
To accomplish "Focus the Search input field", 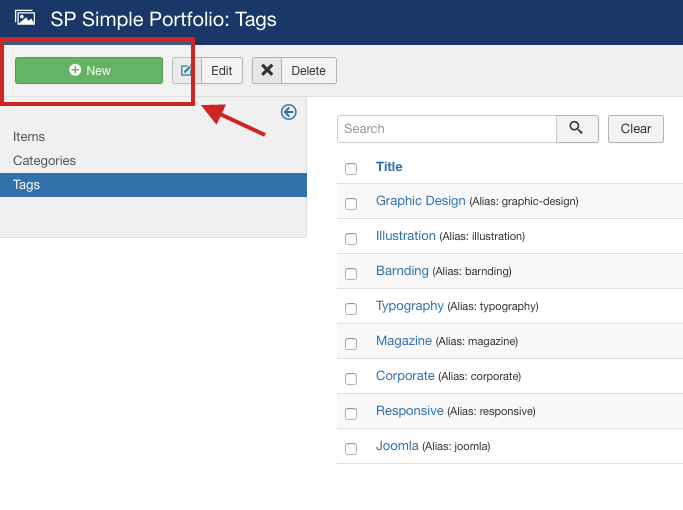I will point(446,128).
